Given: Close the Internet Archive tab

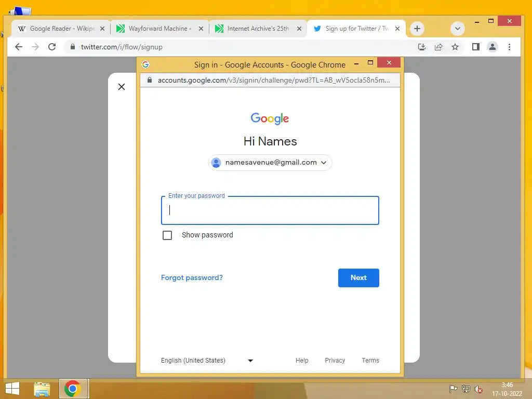Looking at the screenshot, I should click(x=299, y=29).
